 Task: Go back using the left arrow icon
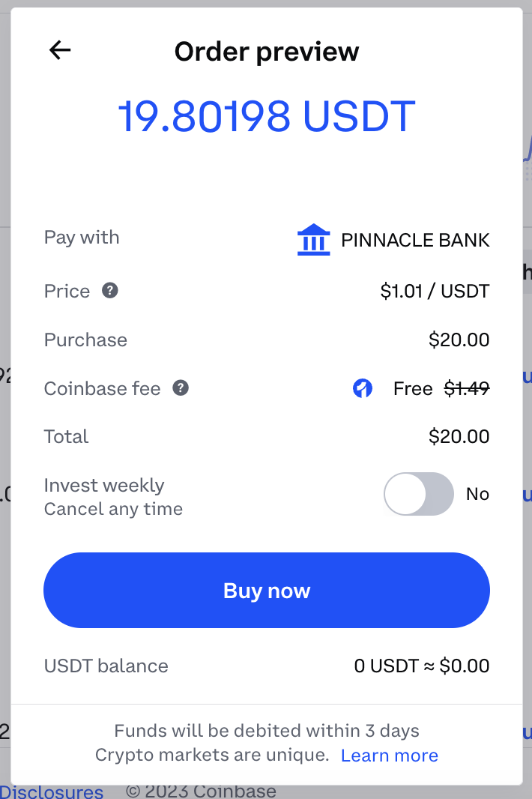point(60,50)
